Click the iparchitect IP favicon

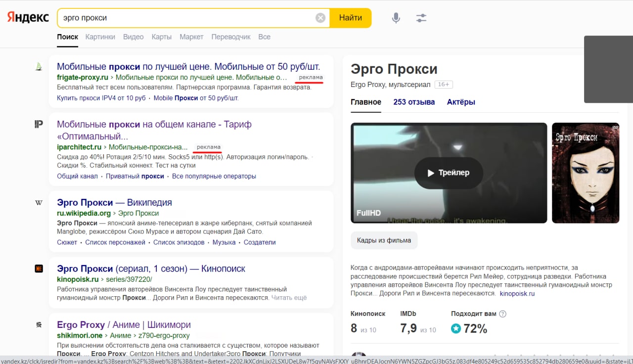[39, 124]
